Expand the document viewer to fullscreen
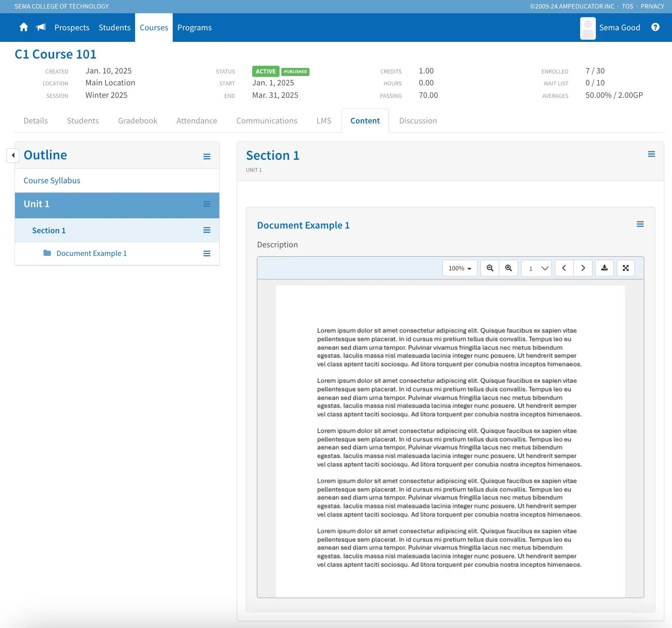This screenshot has height=628, width=672. pos(626,268)
